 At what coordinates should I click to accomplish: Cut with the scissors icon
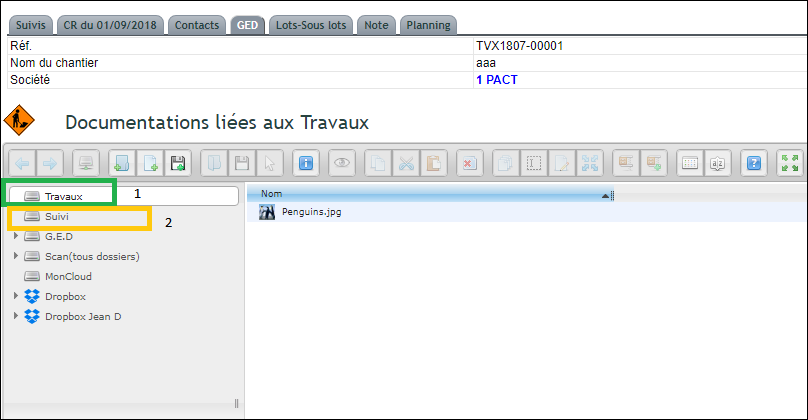tap(406, 164)
